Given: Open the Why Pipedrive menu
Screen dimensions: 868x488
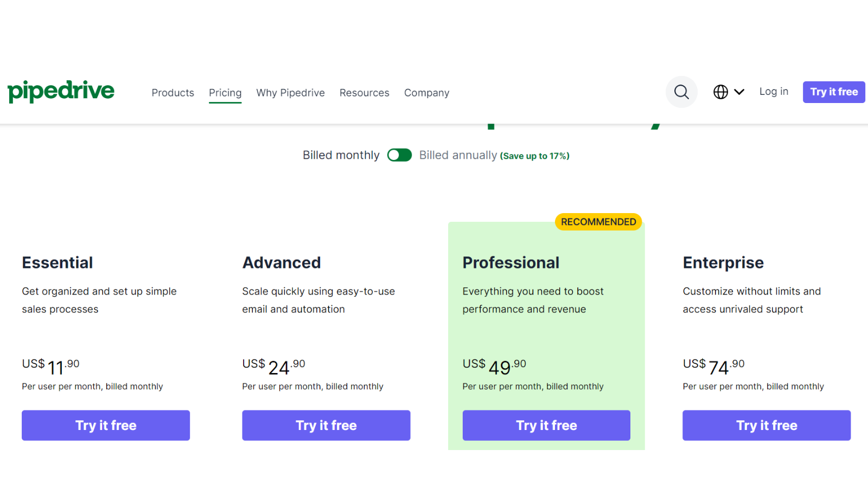Looking at the screenshot, I should coord(290,93).
